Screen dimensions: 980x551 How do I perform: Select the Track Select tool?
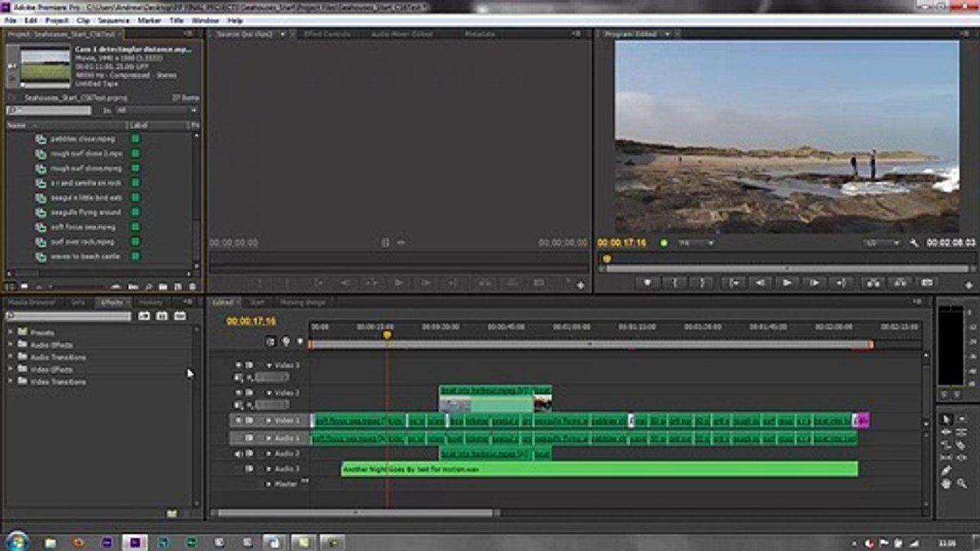(962, 419)
